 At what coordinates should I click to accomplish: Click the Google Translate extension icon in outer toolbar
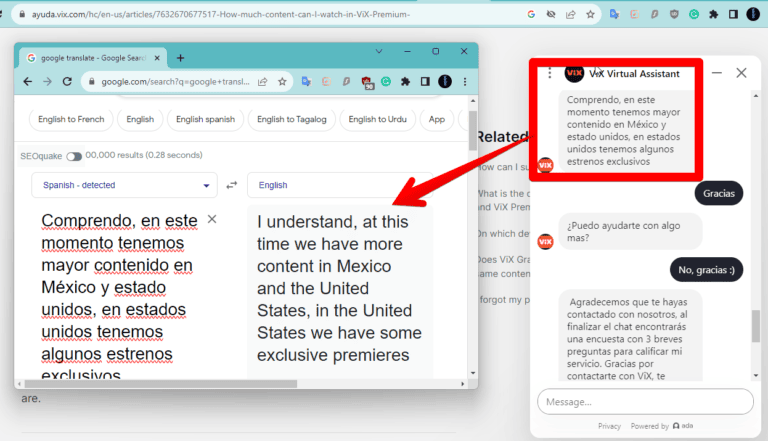613,15
